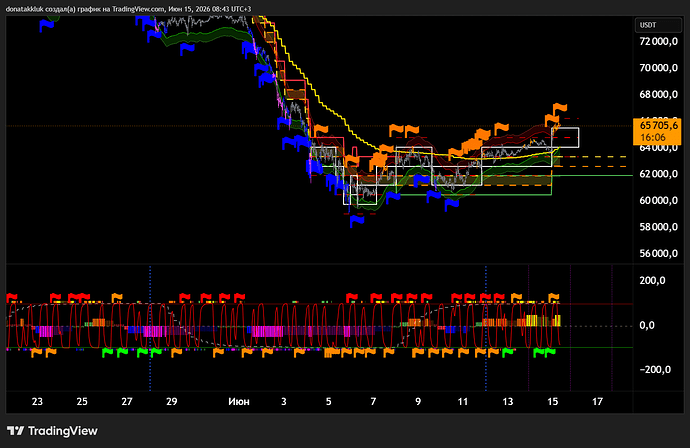Click date 15 on the time axis
This screenshot has height=448, width=690.
(552, 401)
